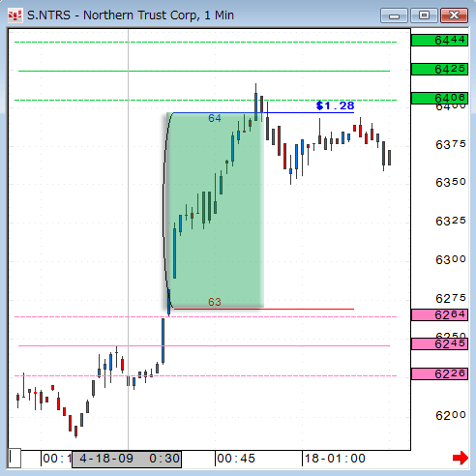Maximize the S.NTRS chart window

click(x=424, y=15)
